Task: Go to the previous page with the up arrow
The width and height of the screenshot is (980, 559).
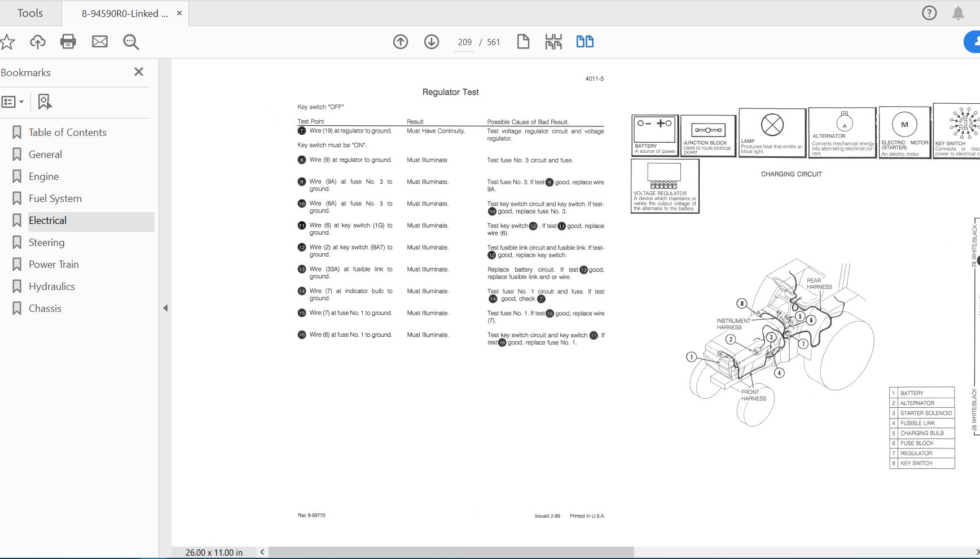Action: pyautogui.click(x=401, y=41)
